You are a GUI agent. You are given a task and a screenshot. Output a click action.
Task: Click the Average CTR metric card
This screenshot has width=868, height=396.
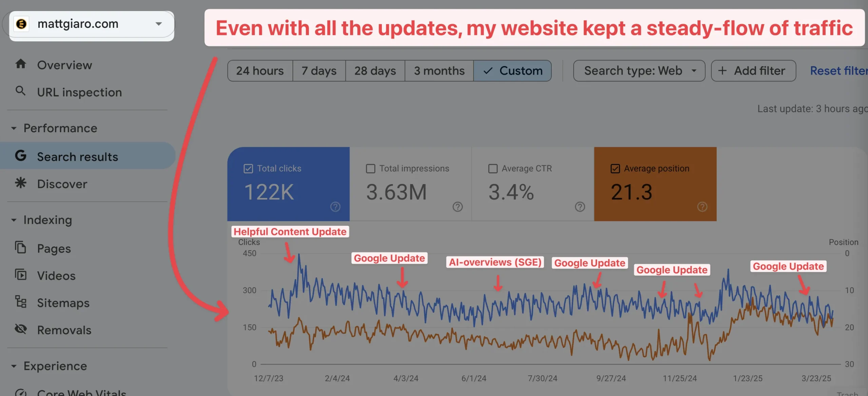pyautogui.click(x=533, y=184)
